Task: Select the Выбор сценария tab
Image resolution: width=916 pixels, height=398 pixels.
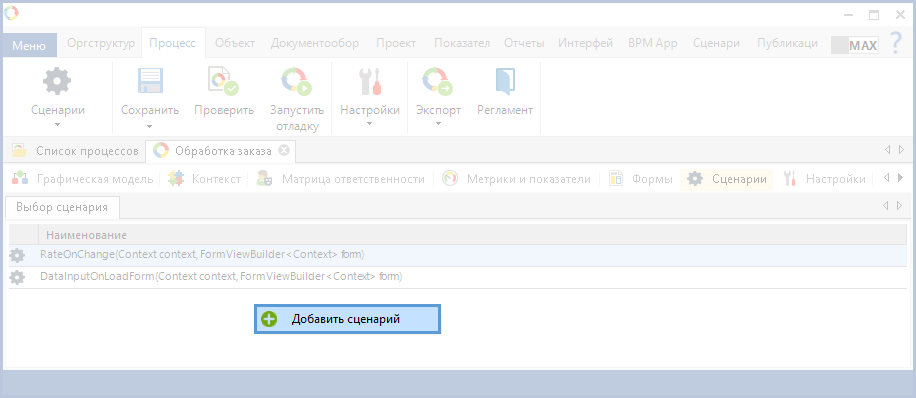Action: coord(62,207)
